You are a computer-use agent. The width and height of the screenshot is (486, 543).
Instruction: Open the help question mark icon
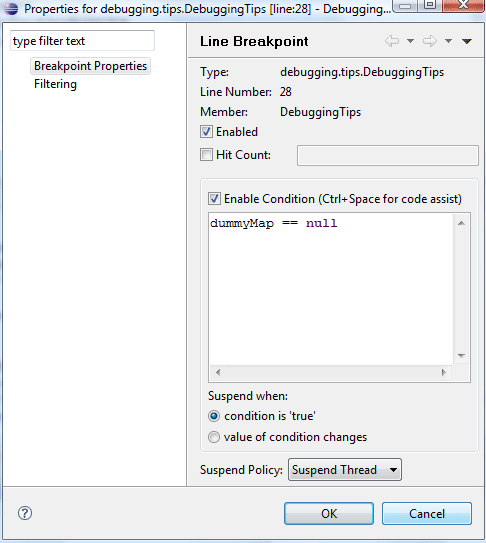point(25,513)
